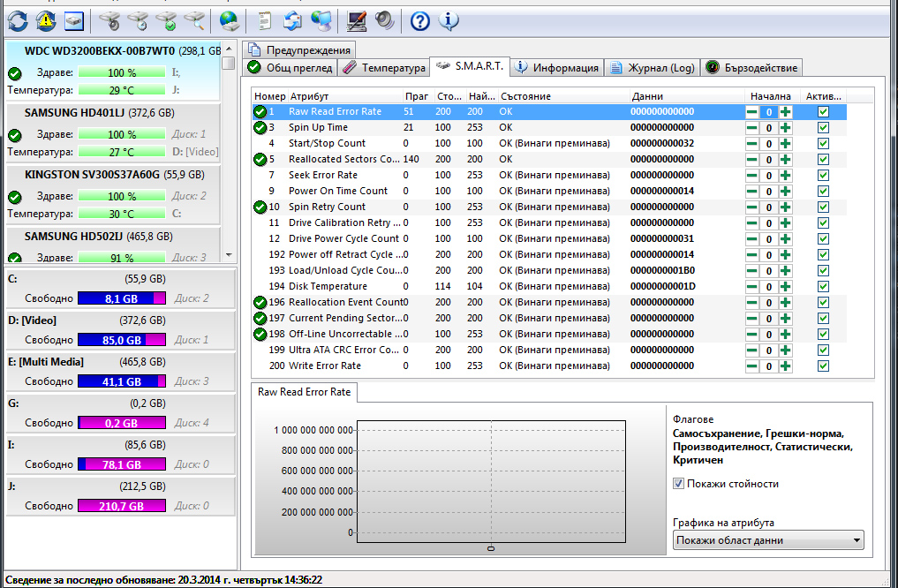Image resolution: width=898 pixels, height=588 pixels.
Task: Click the minus button on Spin Up Time row
Action: point(752,128)
